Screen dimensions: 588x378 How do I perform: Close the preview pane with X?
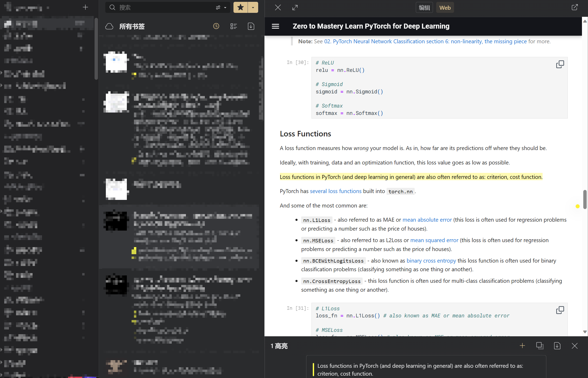[x=278, y=7]
